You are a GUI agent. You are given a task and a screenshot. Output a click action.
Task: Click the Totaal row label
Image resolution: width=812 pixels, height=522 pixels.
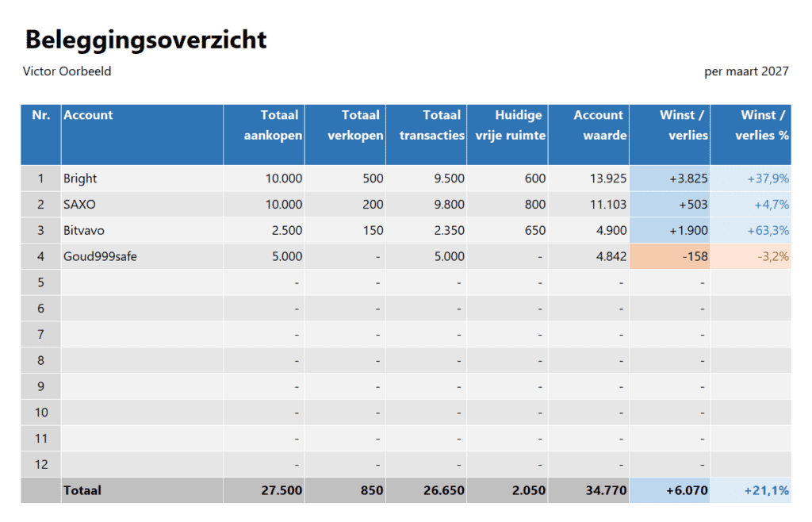(x=81, y=490)
